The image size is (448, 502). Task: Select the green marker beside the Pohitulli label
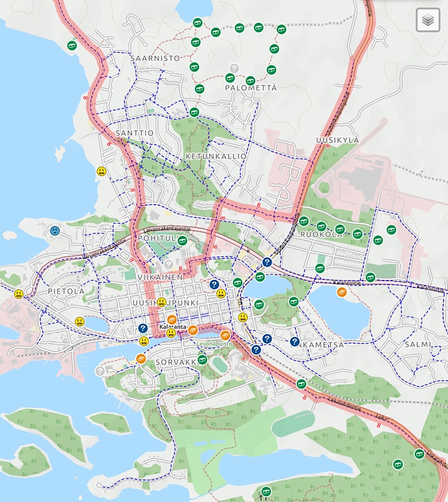(182, 240)
